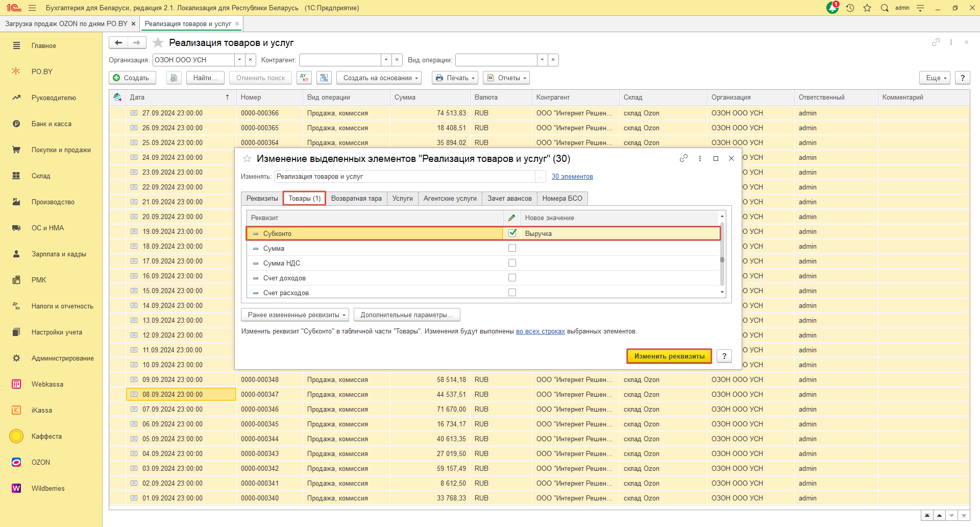Open the Администрирование gear icon
This screenshot has height=527, width=980.
point(16,358)
